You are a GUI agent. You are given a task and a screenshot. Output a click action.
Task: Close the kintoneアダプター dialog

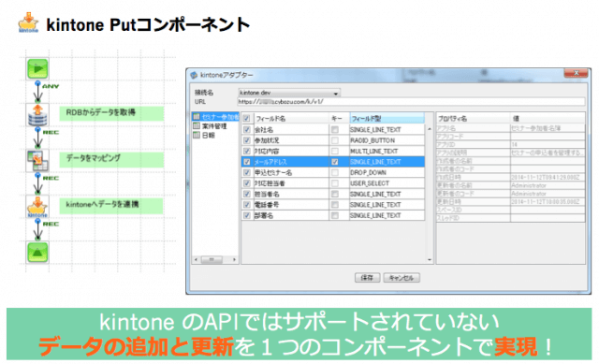pos(576,73)
